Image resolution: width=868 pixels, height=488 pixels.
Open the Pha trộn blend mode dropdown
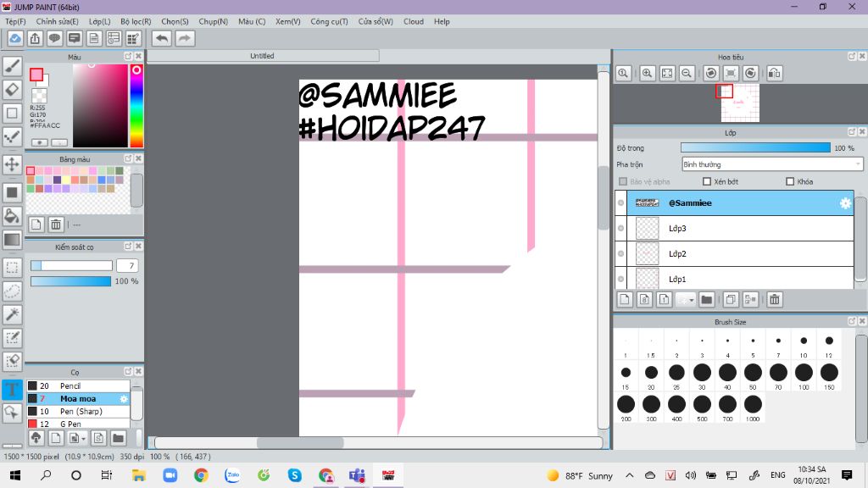pyautogui.click(x=772, y=164)
